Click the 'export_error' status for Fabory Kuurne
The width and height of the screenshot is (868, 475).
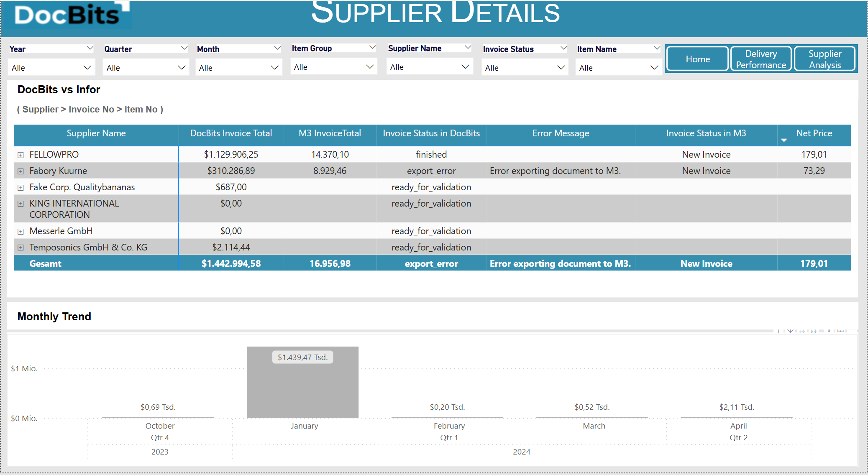431,171
